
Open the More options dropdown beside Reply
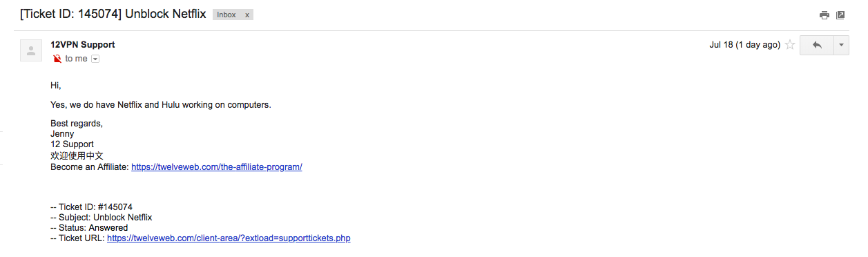[841, 45]
